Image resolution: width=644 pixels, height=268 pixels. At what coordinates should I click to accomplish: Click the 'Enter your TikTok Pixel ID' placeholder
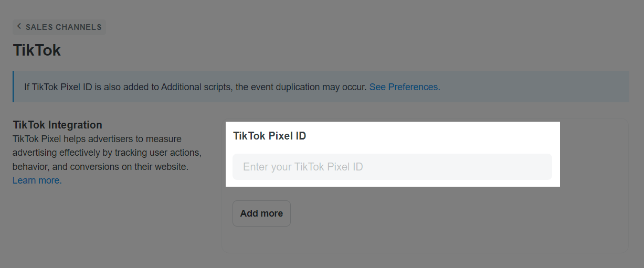point(303,167)
